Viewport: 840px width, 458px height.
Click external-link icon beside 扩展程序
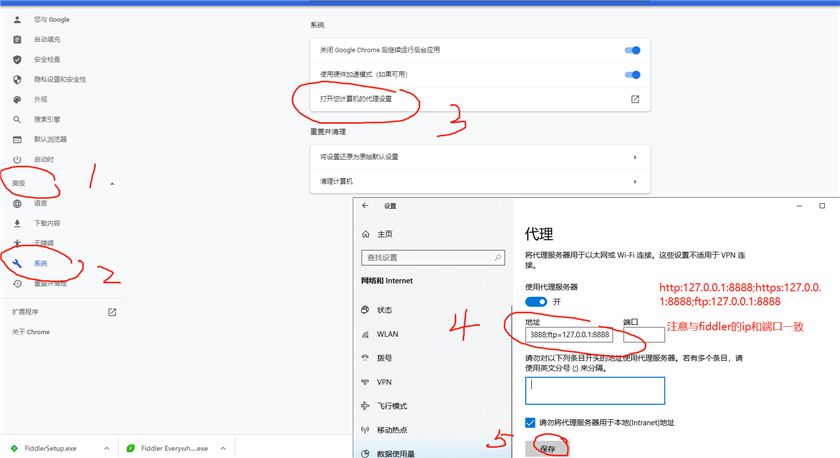(x=112, y=312)
